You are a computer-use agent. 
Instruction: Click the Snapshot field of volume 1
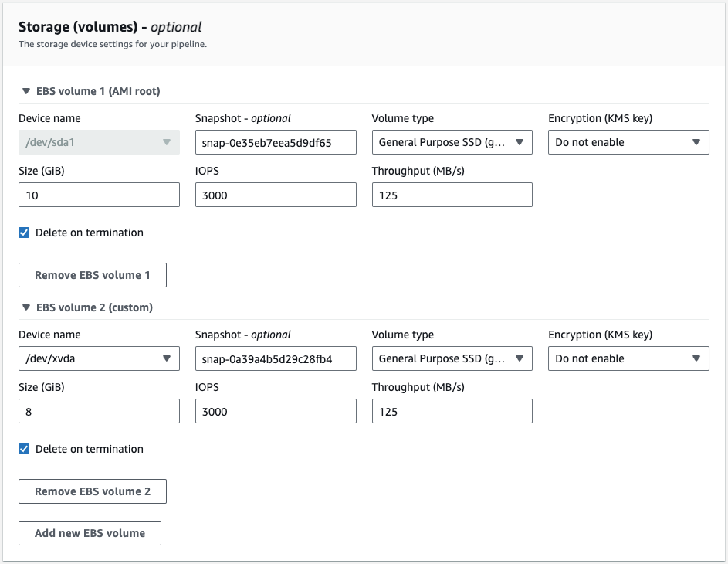pos(276,142)
